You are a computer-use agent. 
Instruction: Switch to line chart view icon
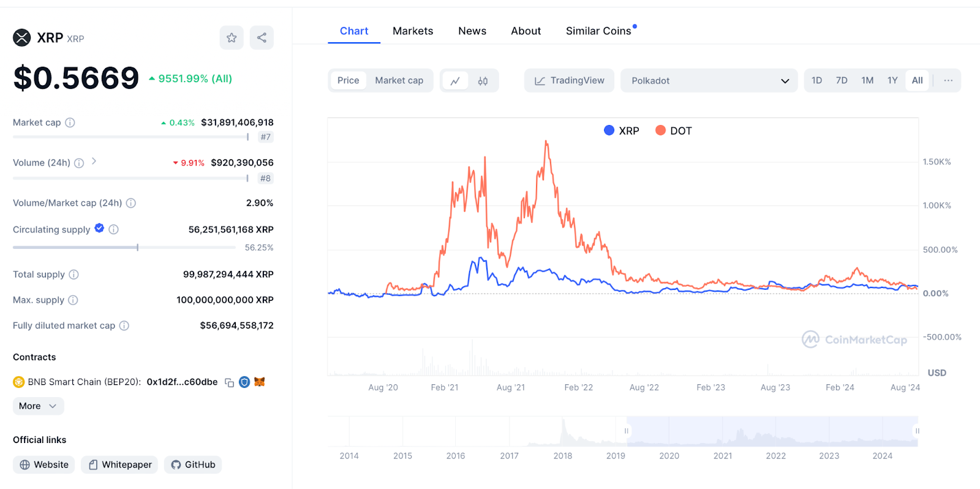(455, 81)
